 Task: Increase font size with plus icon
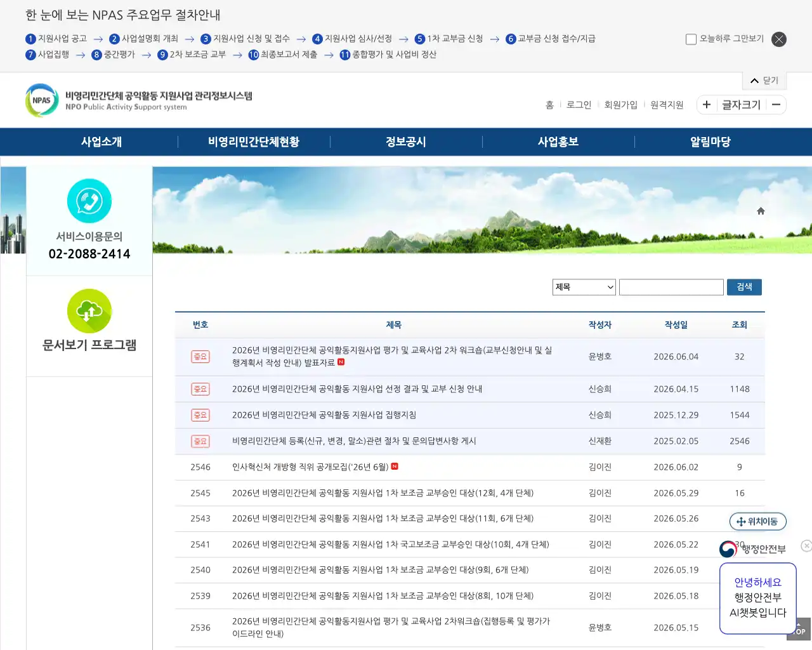click(x=707, y=105)
